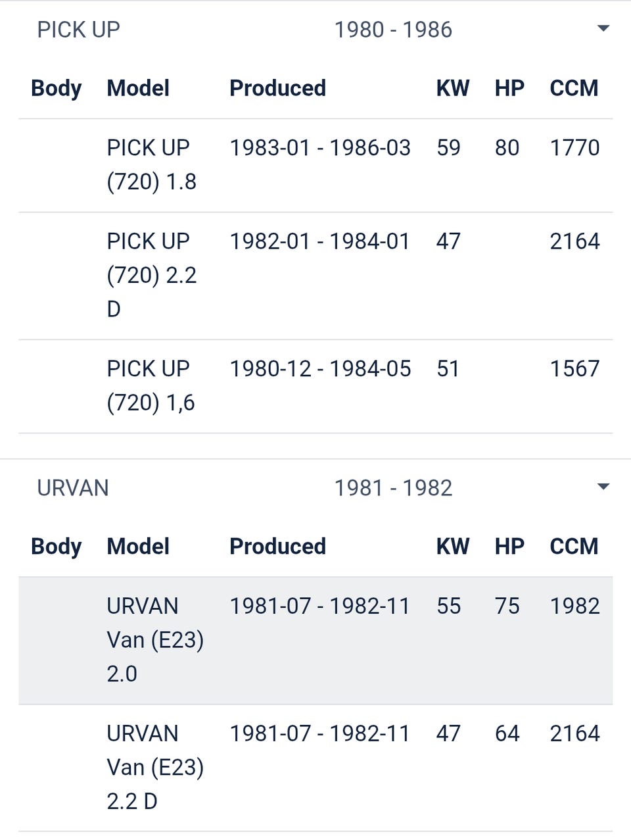Click the 1770 CCM value
The width and height of the screenshot is (631, 840).
574,148
